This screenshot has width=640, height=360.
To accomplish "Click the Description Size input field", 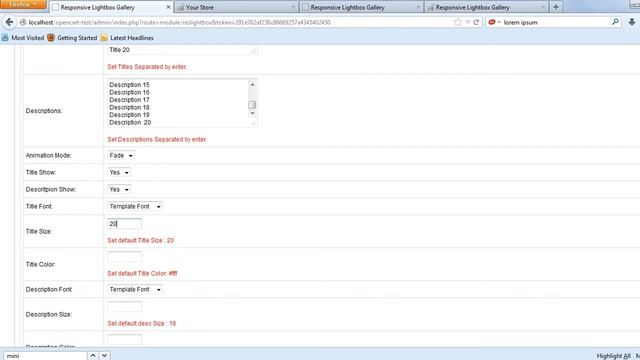I will click(x=124, y=307).
